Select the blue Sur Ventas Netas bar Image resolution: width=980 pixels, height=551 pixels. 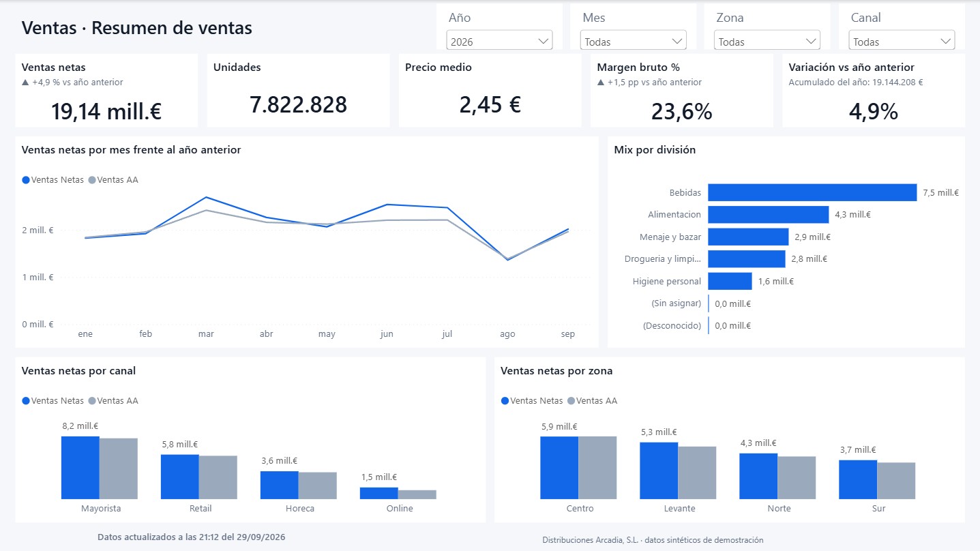coord(858,479)
